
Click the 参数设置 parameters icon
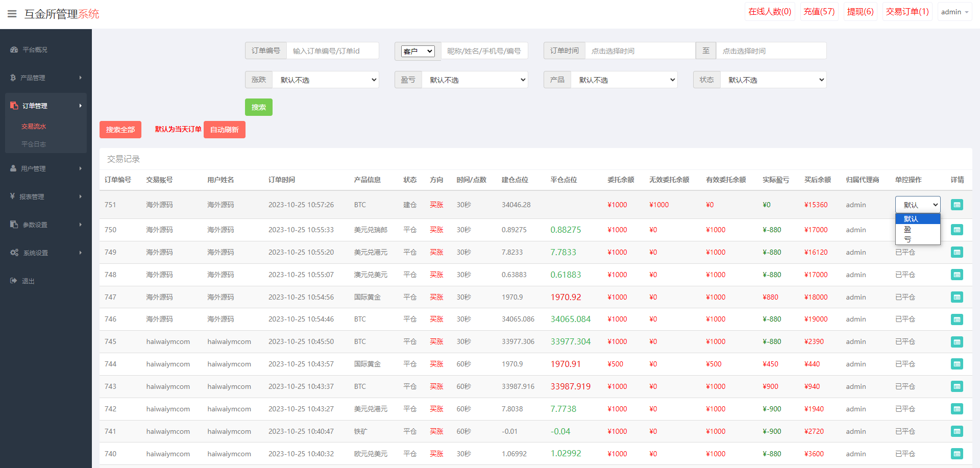pos(13,224)
